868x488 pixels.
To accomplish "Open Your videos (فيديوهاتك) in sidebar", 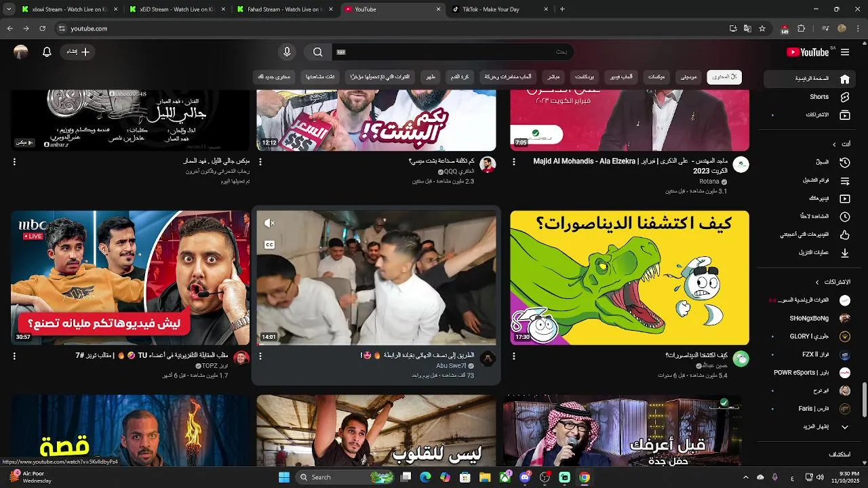I will tap(809, 199).
